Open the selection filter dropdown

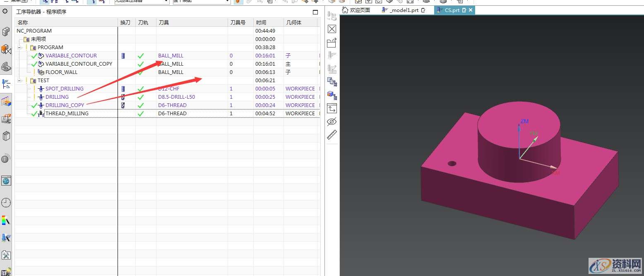pyautogui.click(x=142, y=2)
